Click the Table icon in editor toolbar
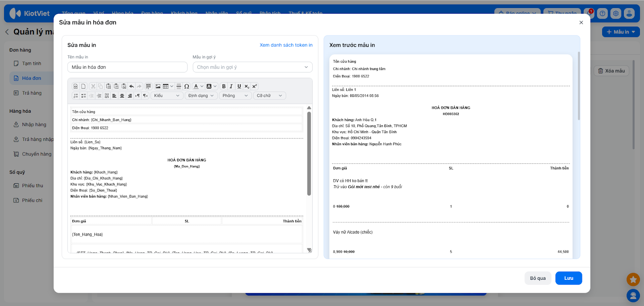Screen dimensions: 644x306 165,86
